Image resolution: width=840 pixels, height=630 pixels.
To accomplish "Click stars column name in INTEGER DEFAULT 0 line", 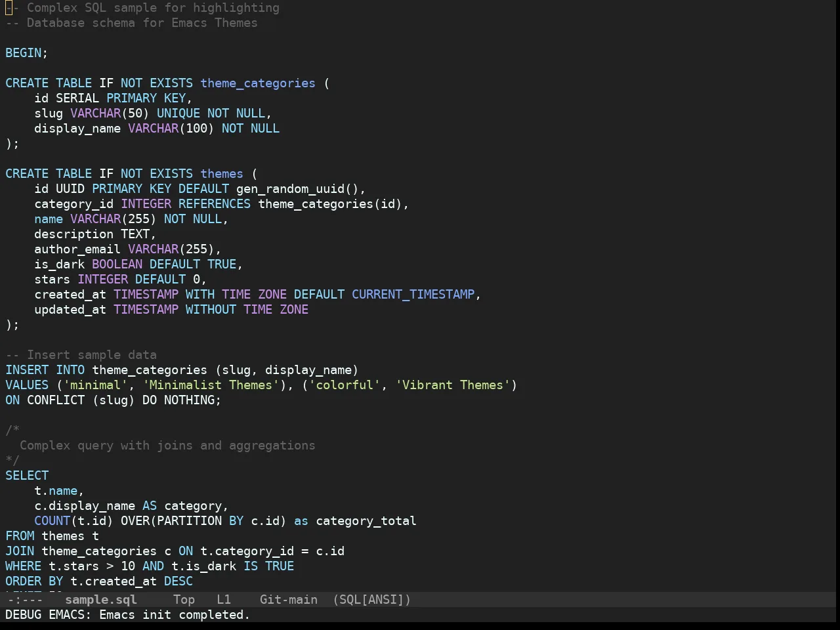I will click(x=52, y=280).
